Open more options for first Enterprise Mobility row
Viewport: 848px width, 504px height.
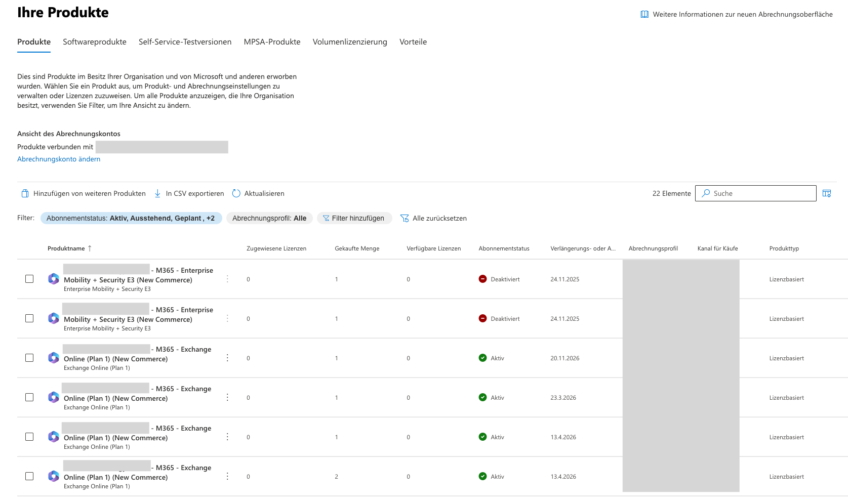coord(227,279)
